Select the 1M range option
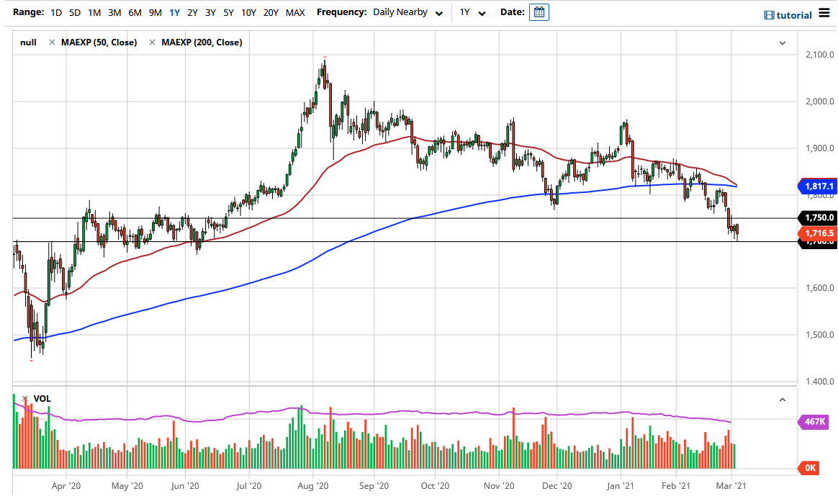The width and height of the screenshot is (838, 504). point(94,12)
